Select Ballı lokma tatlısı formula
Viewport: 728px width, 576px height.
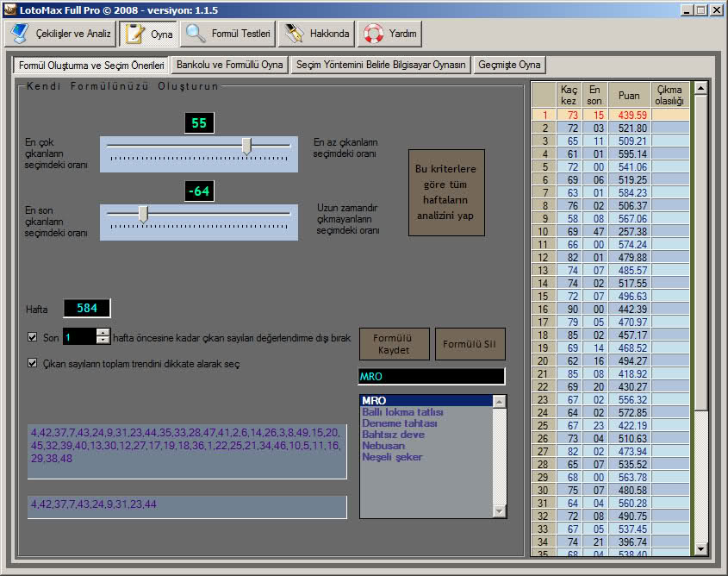(426, 412)
